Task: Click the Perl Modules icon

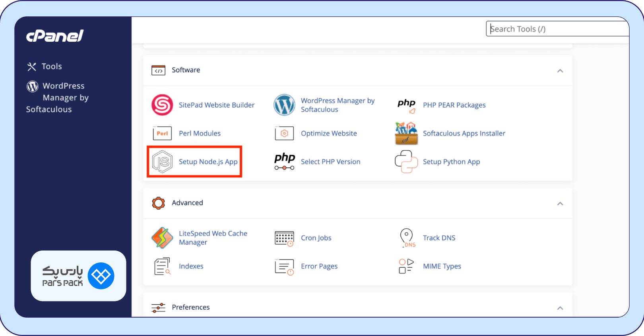Action: 162,133
